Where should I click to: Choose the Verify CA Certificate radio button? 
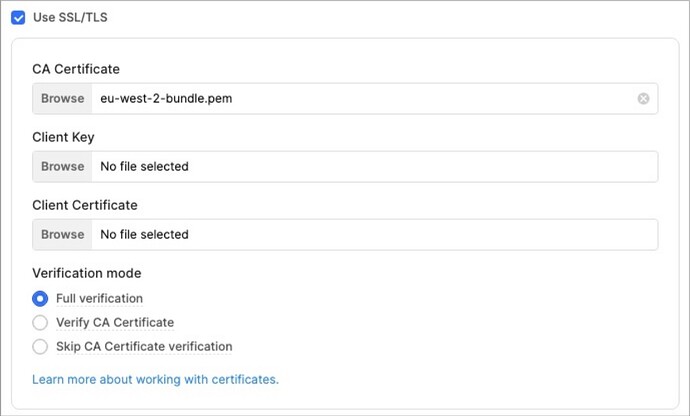tap(40, 322)
